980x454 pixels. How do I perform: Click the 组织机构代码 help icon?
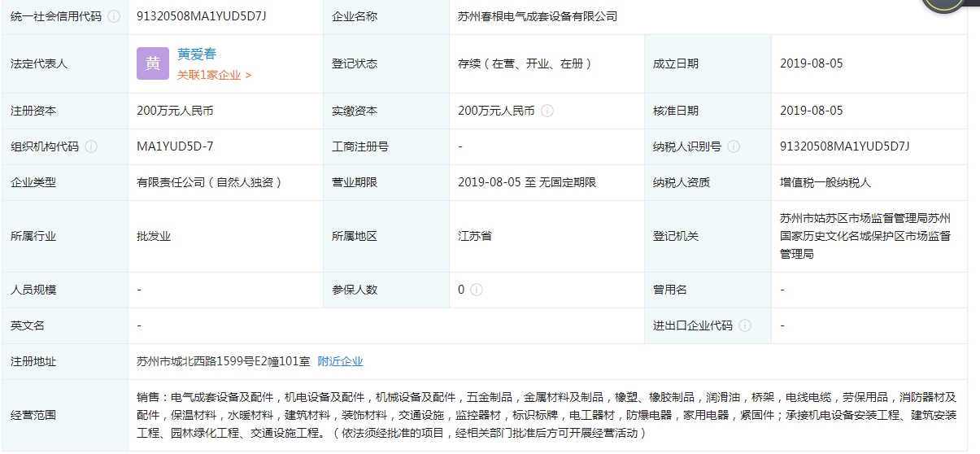tap(91, 146)
